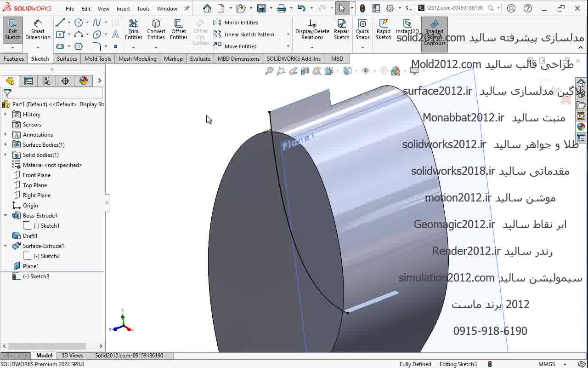Select the Circle sketch tool
The image size is (588, 368).
pos(79,23)
